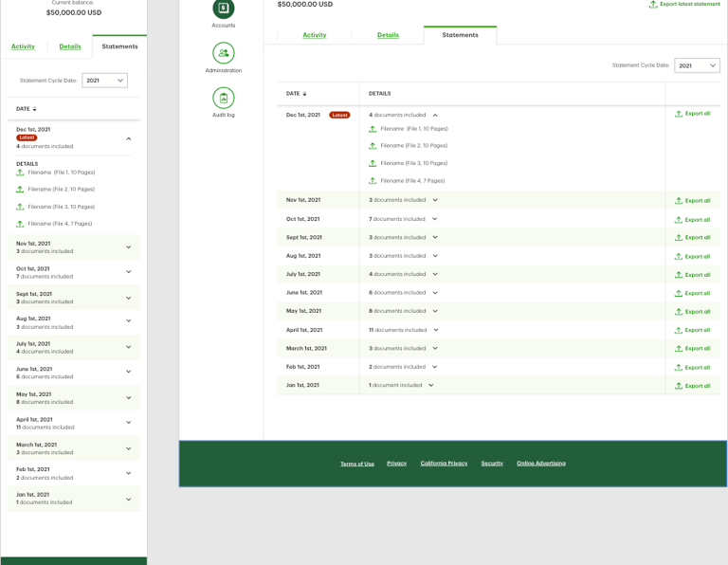Download File 2 in mobile details panel

pyautogui.click(x=20, y=190)
